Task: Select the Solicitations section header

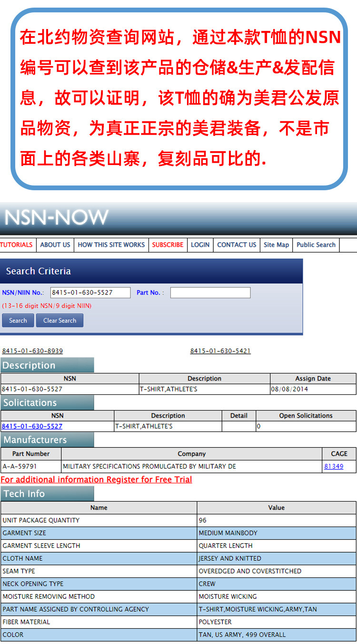Action: [47, 402]
